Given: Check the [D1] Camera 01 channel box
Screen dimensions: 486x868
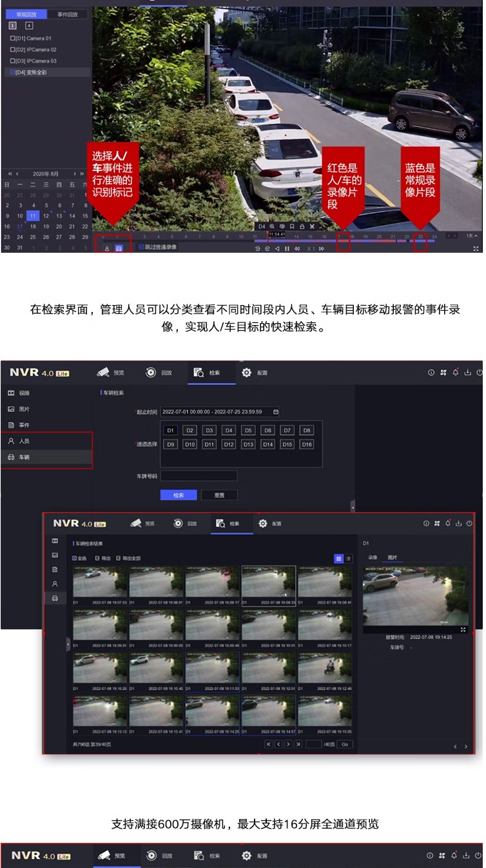Looking at the screenshot, I should [x=12, y=39].
